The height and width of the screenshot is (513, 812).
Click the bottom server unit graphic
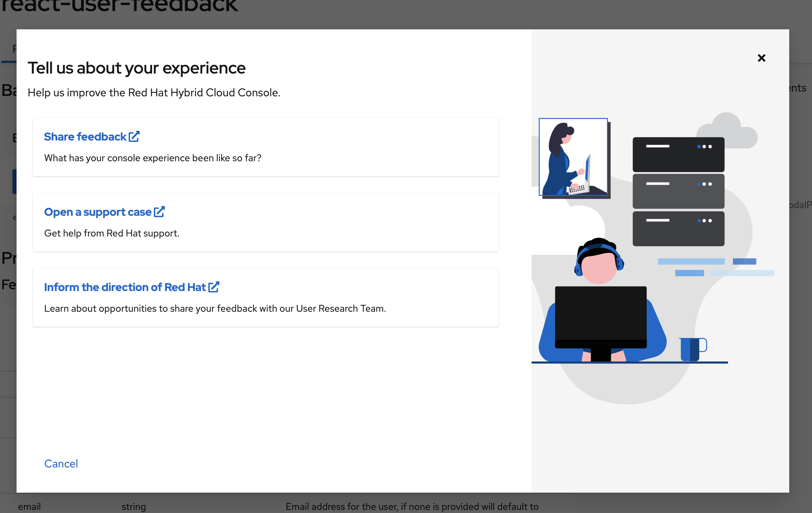pyautogui.click(x=678, y=229)
